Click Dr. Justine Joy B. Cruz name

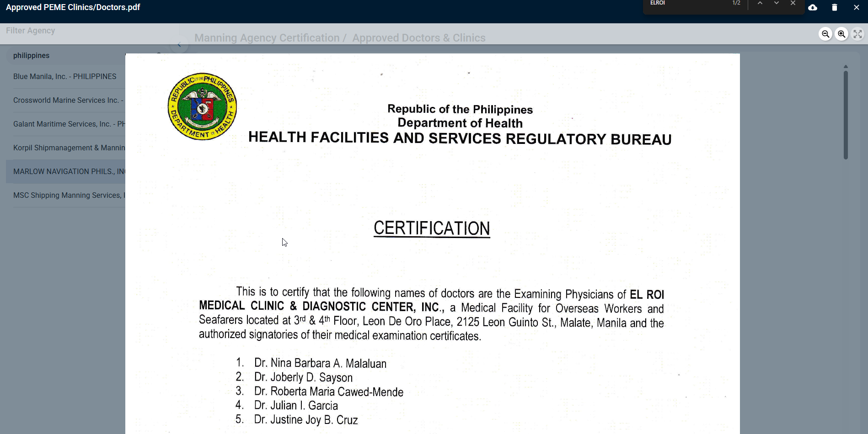pyautogui.click(x=306, y=419)
